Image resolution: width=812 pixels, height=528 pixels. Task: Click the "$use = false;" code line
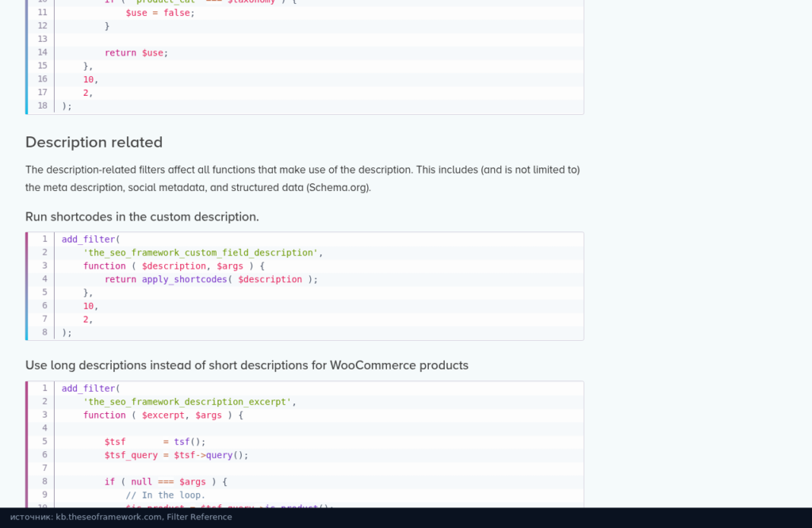160,13
